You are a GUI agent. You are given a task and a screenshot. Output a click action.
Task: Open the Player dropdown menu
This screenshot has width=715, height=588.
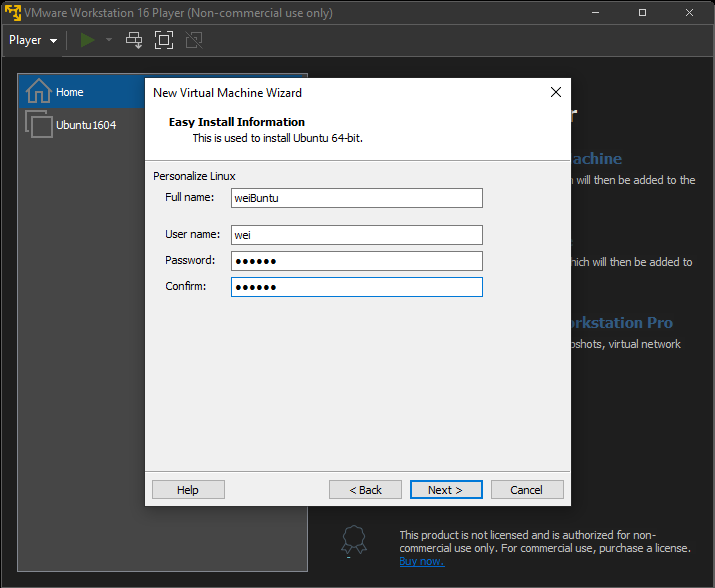coord(33,40)
